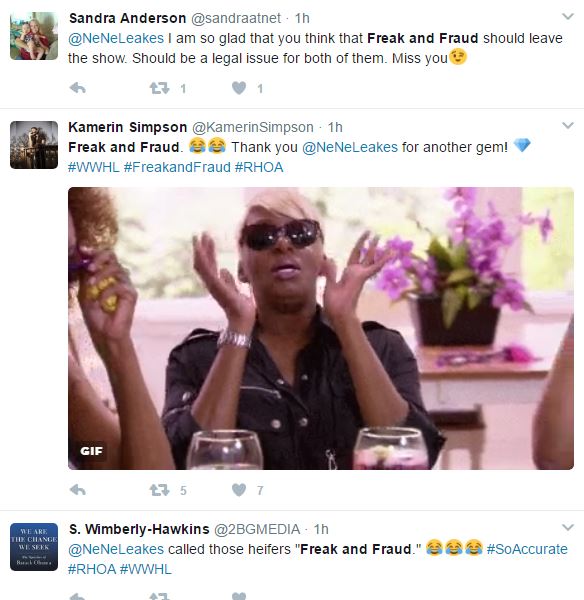The image size is (584, 600).
Task: Open the #FreakandFraud hashtag
Action: (x=177, y=167)
